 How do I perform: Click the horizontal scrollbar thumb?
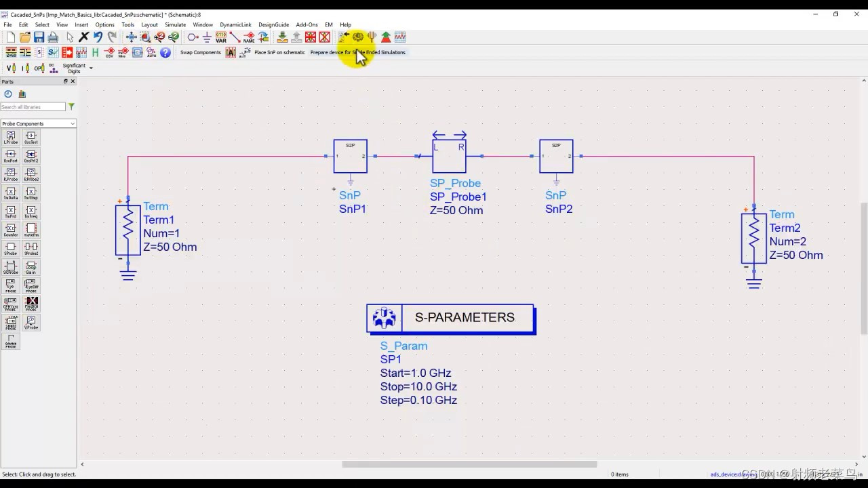[469, 464]
